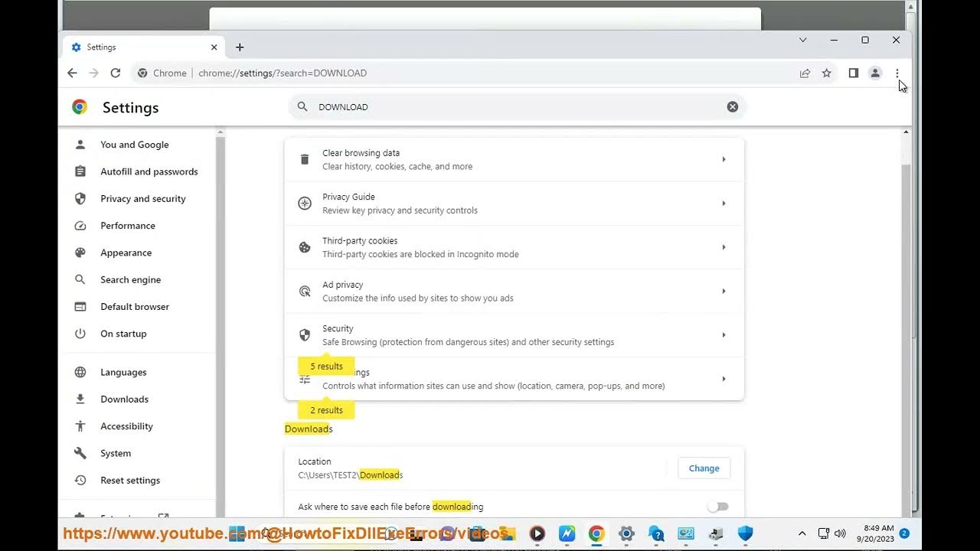This screenshot has height=551, width=980.
Task: Open Chrome from the taskbar
Action: [596, 533]
